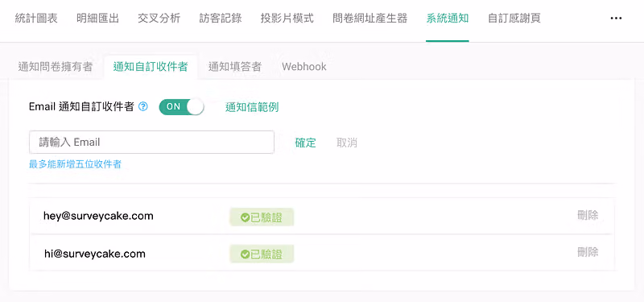The image size is (644, 302).
Task: Click the Email 通知自訂收件者 label
Action: (82, 107)
